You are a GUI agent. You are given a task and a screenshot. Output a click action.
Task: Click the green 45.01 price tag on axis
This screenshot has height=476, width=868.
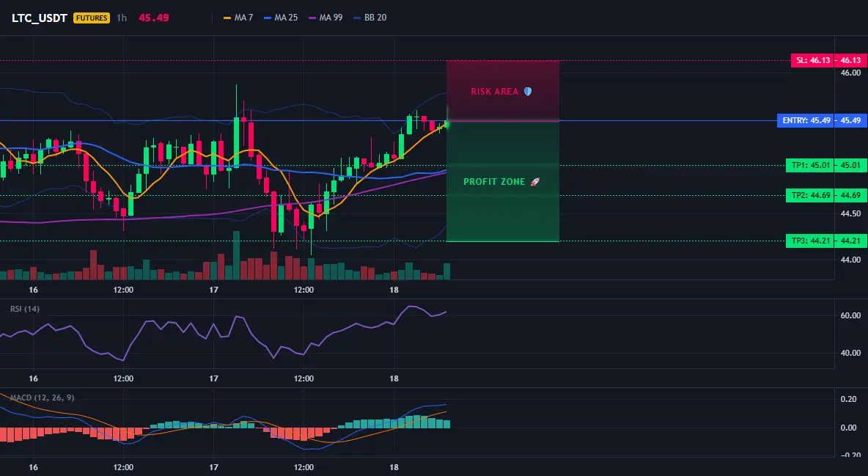[x=851, y=165]
